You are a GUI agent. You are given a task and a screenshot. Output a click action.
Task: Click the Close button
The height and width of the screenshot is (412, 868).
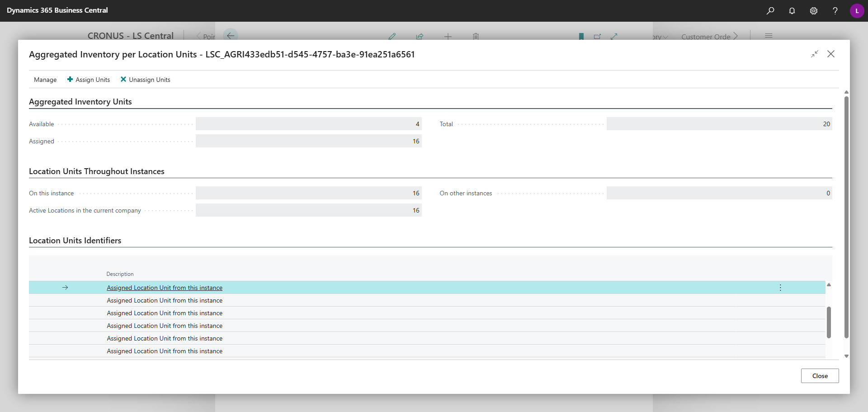tap(820, 376)
